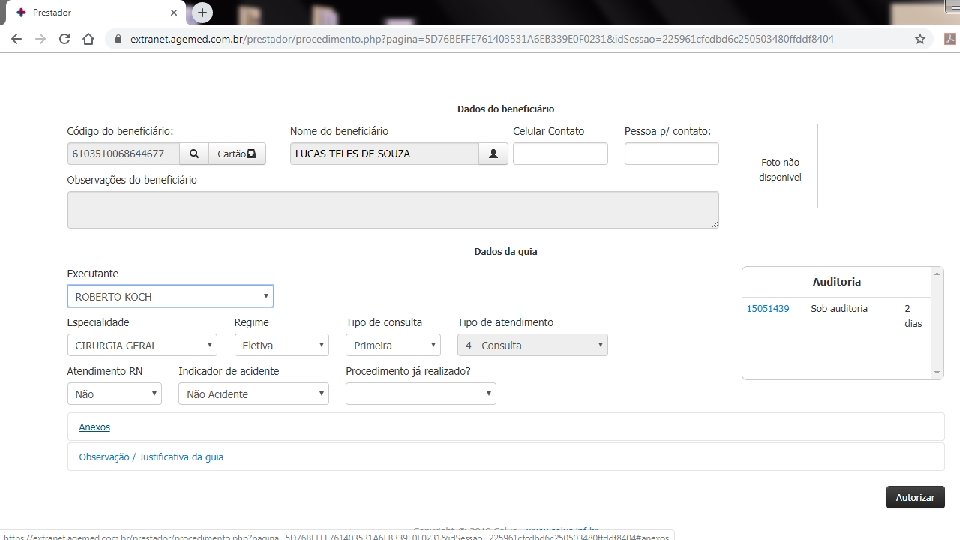Open the browser extension icon
This screenshot has width=960, height=540.
(950, 39)
